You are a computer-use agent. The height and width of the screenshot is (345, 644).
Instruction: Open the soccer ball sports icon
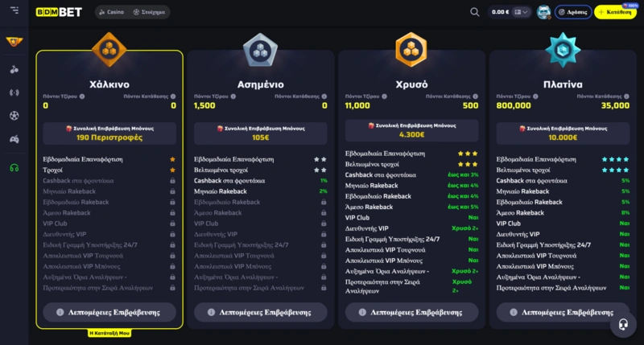[x=14, y=116]
